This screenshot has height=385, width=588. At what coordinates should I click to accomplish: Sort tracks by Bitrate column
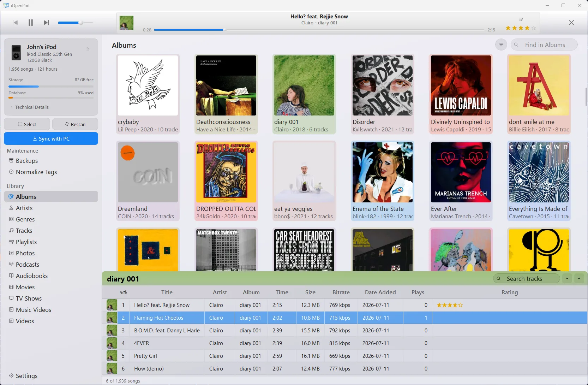(x=341, y=292)
